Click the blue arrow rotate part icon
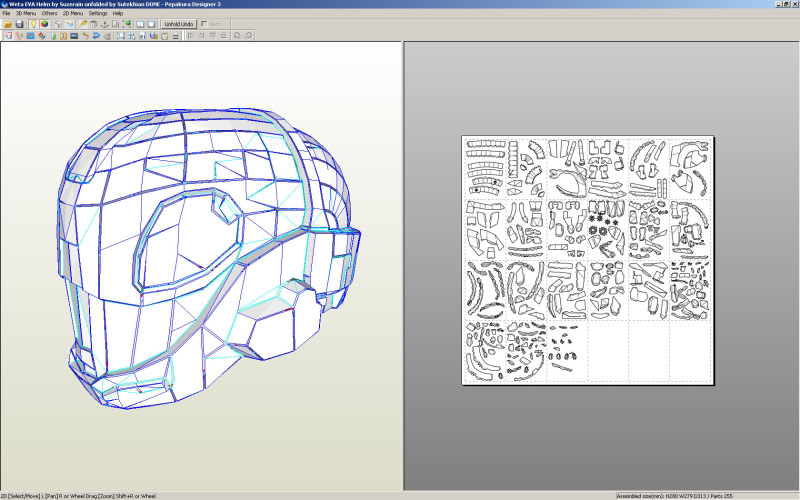Image resolution: width=800 pixels, height=500 pixels. 96,36
